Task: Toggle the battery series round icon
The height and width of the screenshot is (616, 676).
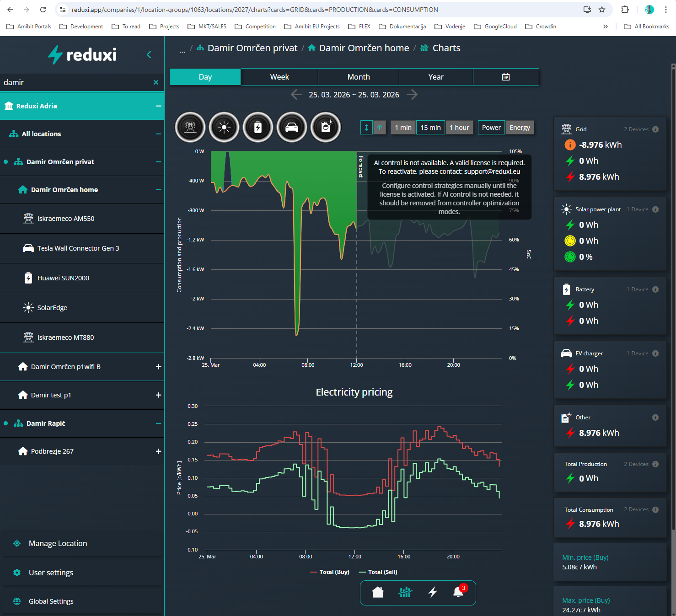Action: (x=258, y=127)
